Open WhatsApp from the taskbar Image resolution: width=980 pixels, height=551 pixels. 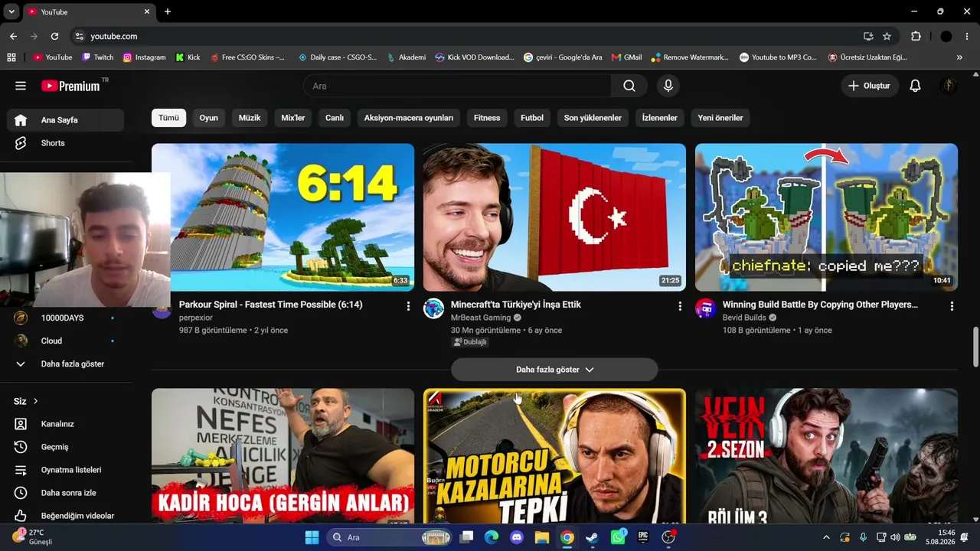pyautogui.click(x=618, y=537)
